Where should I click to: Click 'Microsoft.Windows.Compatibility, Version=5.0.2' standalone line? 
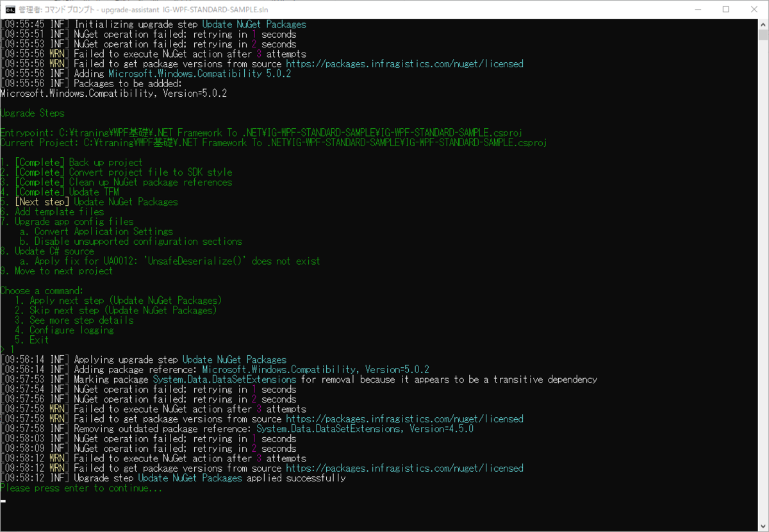coord(113,94)
